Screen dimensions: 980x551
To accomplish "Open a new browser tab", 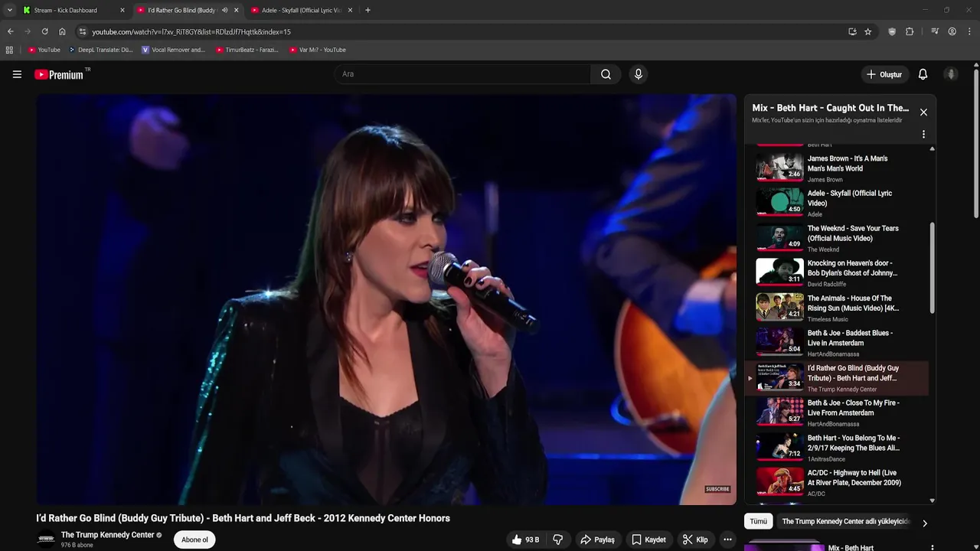I will click(x=367, y=10).
